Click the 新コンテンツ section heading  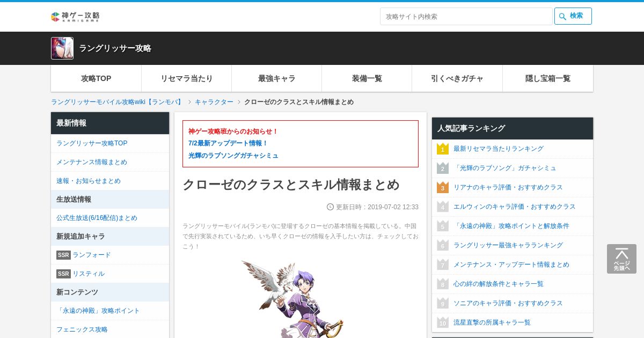pyautogui.click(x=110, y=292)
